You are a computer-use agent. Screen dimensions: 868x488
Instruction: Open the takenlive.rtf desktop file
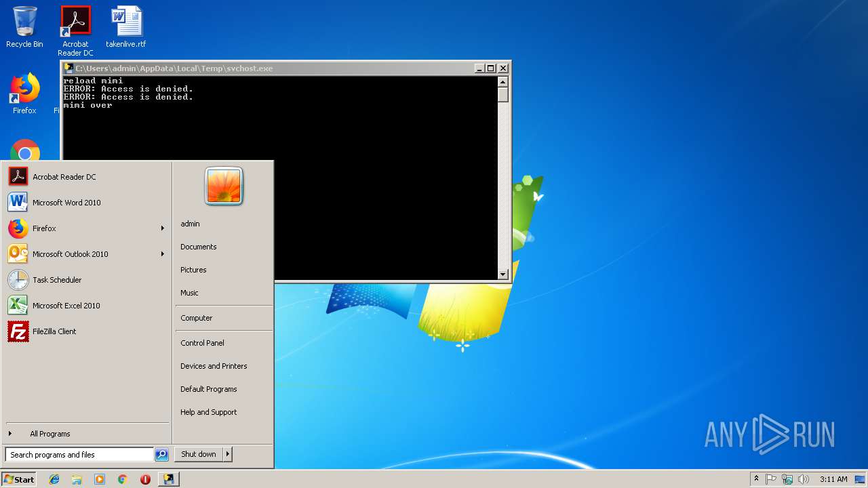(x=126, y=27)
